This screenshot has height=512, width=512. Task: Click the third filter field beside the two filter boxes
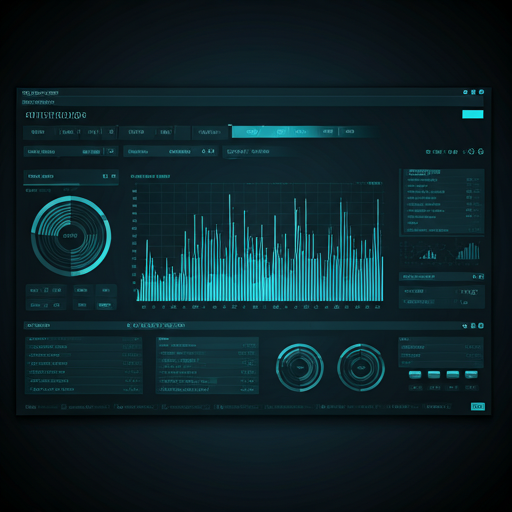click(255, 152)
